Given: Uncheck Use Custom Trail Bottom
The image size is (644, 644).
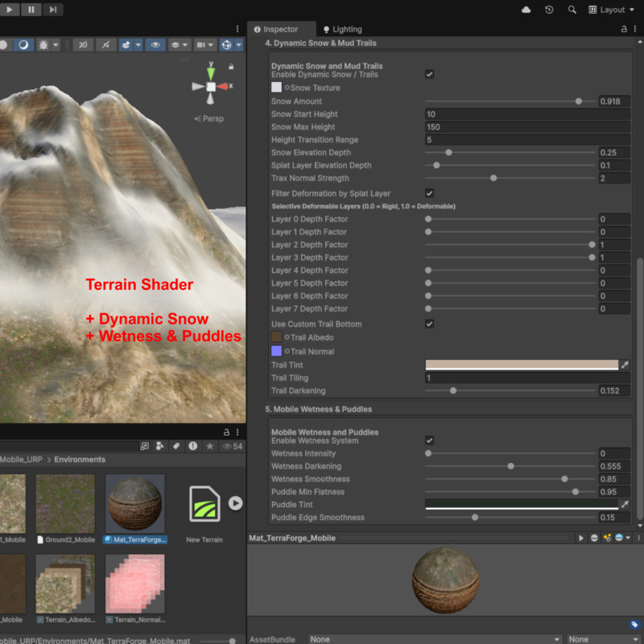Looking at the screenshot, I should click(429, 324).
